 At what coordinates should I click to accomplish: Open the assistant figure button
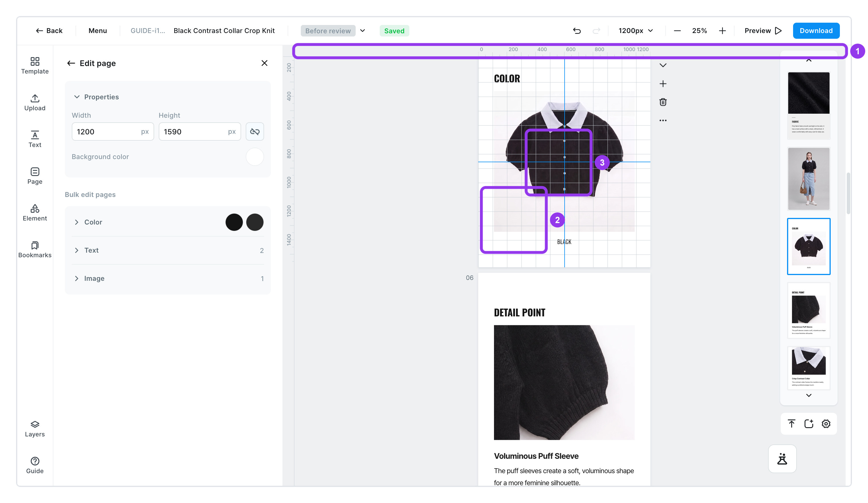[x=782, y=458]
